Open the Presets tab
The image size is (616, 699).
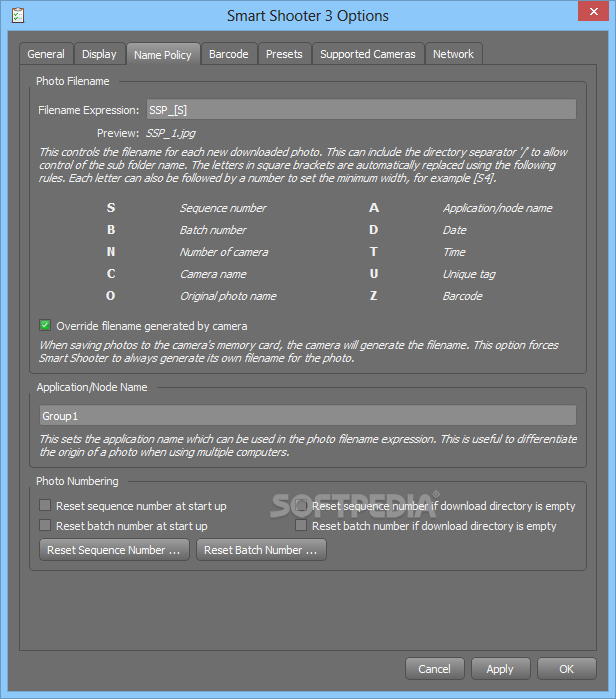click(284, 54)
